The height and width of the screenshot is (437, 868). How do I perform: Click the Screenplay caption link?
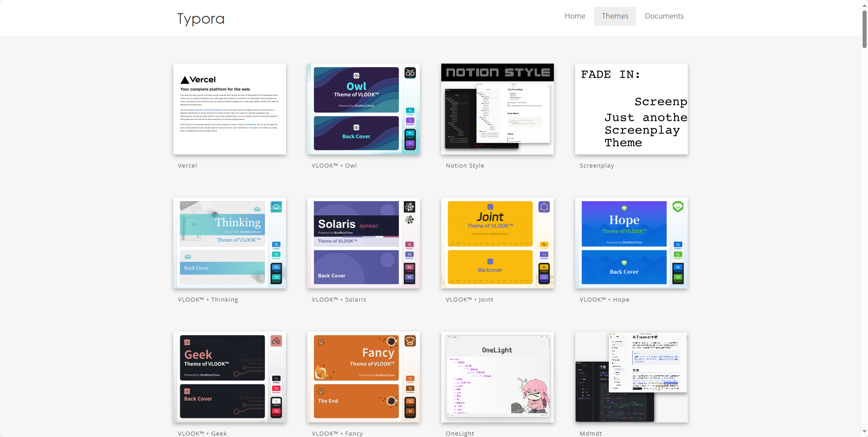[597, 166]
